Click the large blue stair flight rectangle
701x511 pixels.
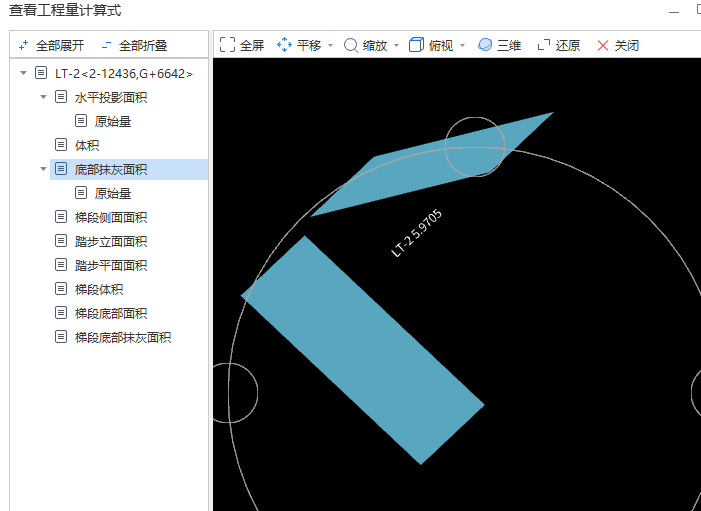363,350
